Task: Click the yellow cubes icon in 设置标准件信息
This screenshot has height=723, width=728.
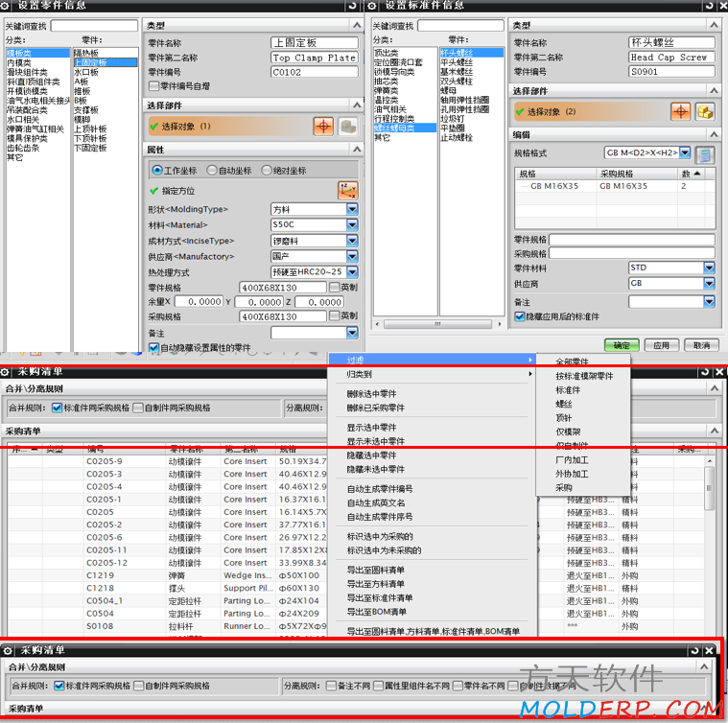Action: [x=705, y=112]
